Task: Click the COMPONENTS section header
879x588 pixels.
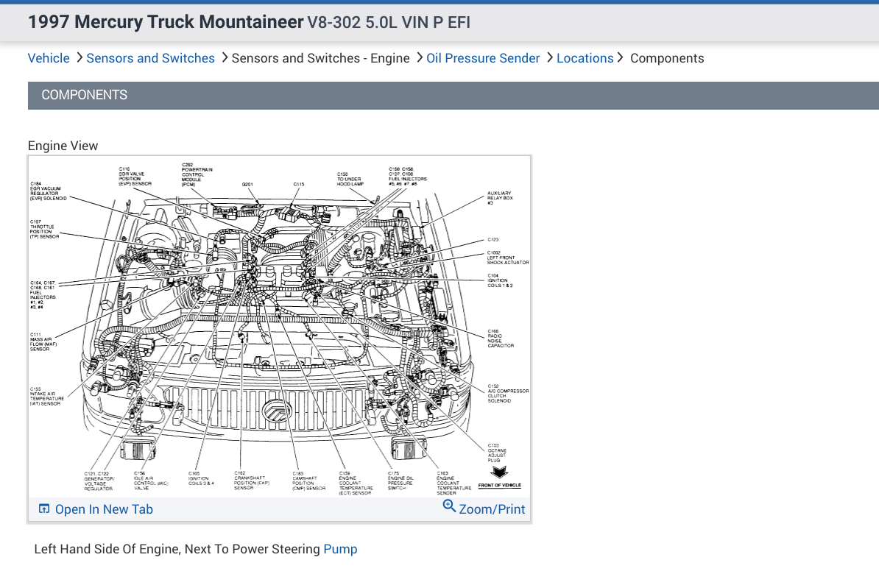Action: coord(453,95)
